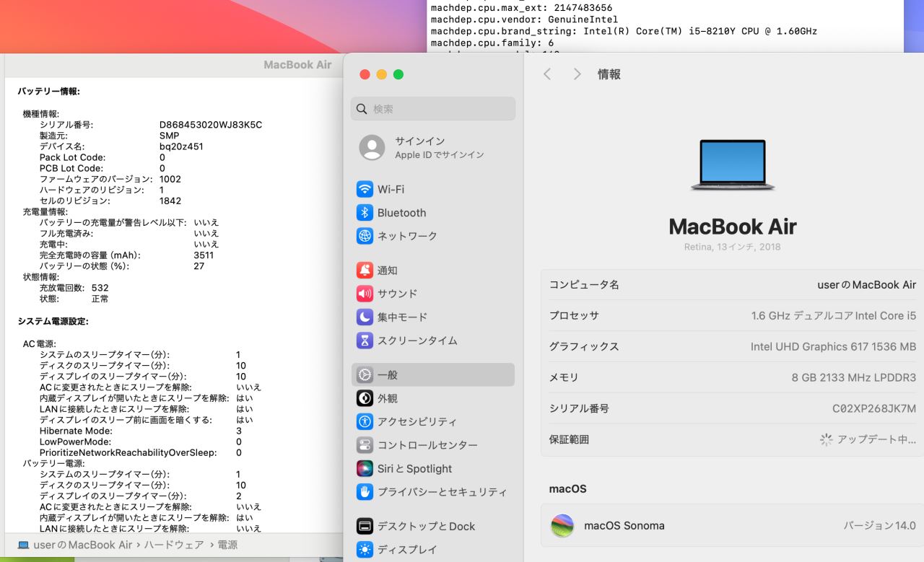Click Hardware (ハードウェア) in path bar

click(174, 545)
